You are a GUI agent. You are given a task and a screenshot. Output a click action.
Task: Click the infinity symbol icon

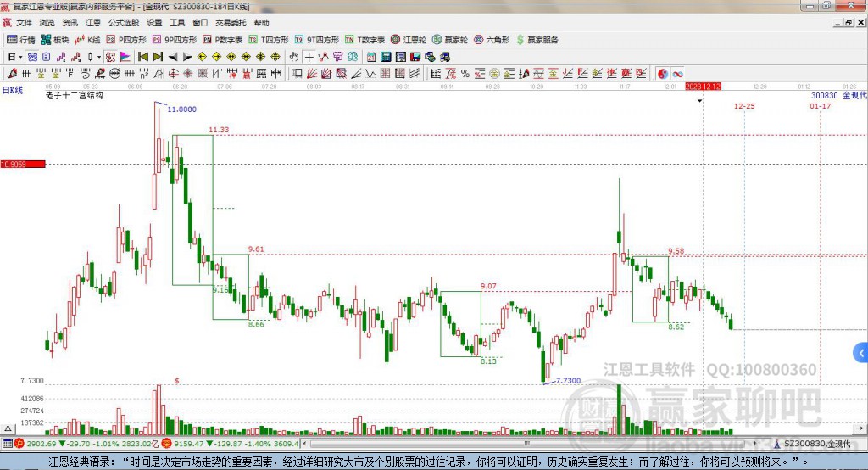click(x=677, y=74)
